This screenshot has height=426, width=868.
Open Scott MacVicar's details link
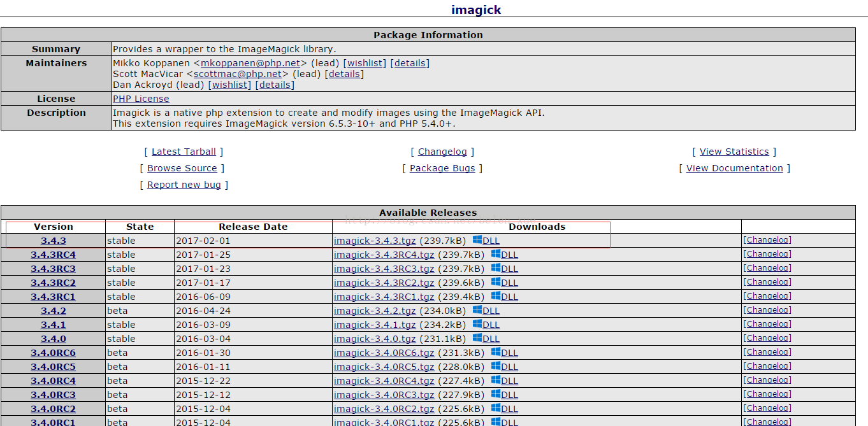[344, 74]
